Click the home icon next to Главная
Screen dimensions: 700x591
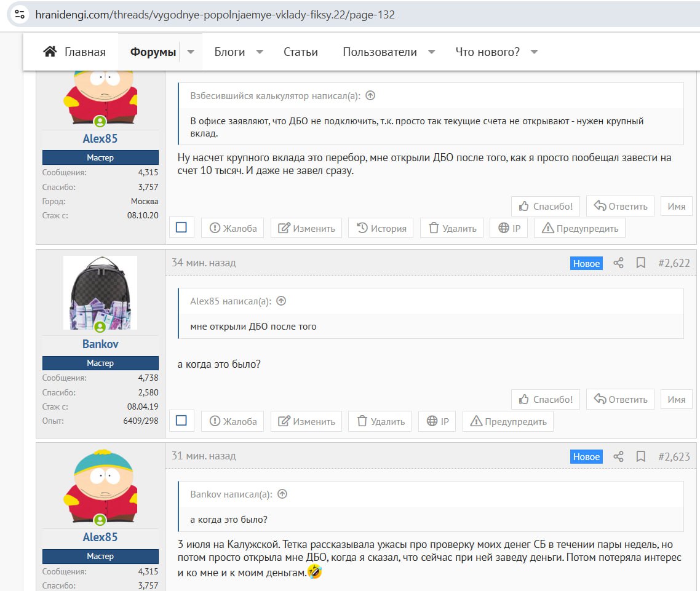pyautogui.click(x=50, y=52)
